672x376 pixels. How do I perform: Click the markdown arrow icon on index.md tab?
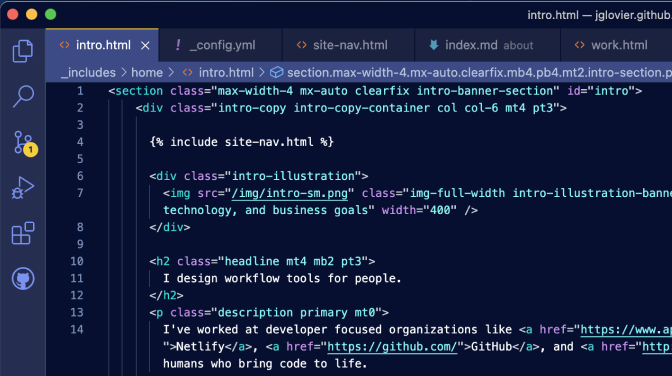[x=434, y=45]
